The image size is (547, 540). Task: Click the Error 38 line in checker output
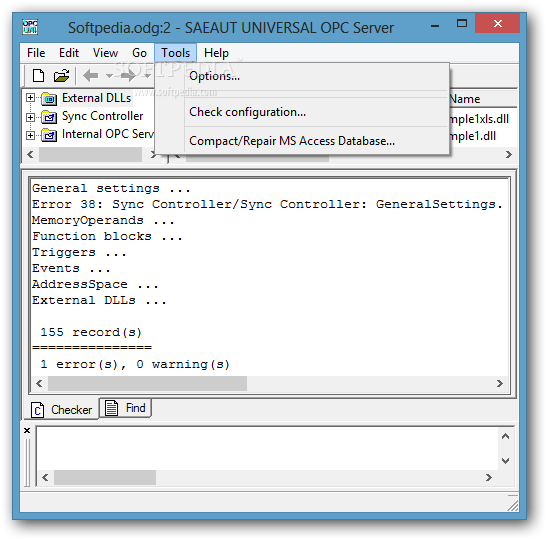(x=268, y=204)
